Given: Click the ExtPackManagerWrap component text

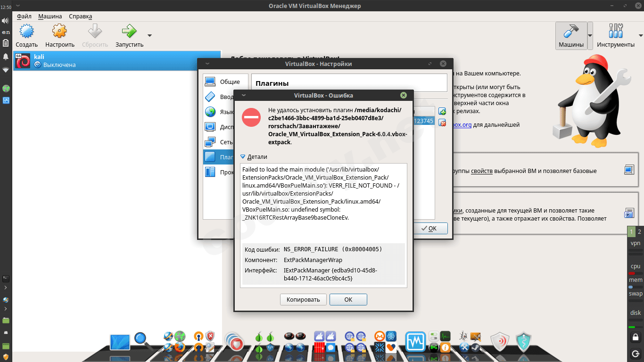Looking at the screenshot, I should pyautogui.click(x=313, y=260).
